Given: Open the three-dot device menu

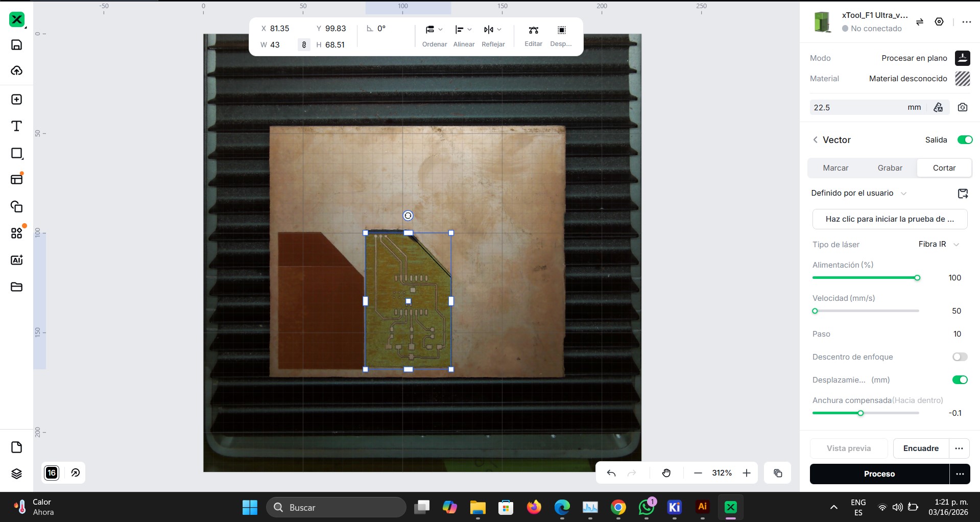Looking at the screenshot, I should [x=967, y=22].
